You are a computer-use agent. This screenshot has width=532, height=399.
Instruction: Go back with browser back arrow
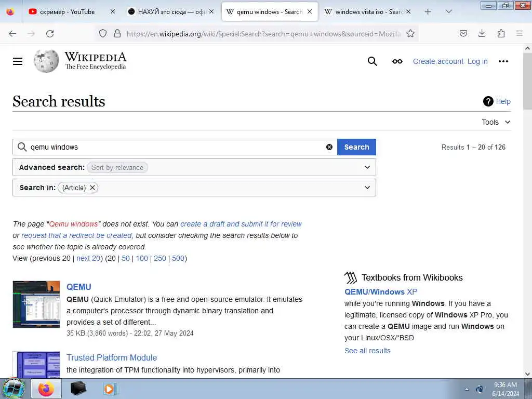12,34
